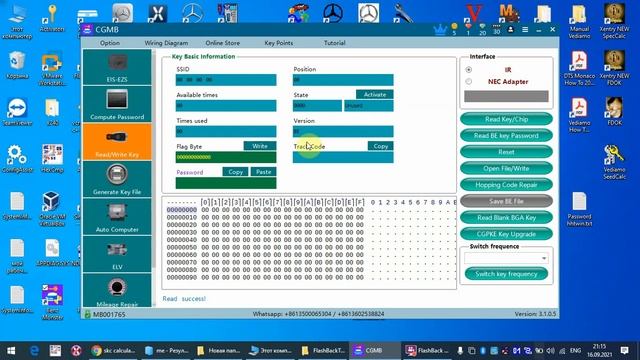640x360 pixels.
Task: Switch to the FlashBack recorder taskbar item
Action: pos(427,351)
